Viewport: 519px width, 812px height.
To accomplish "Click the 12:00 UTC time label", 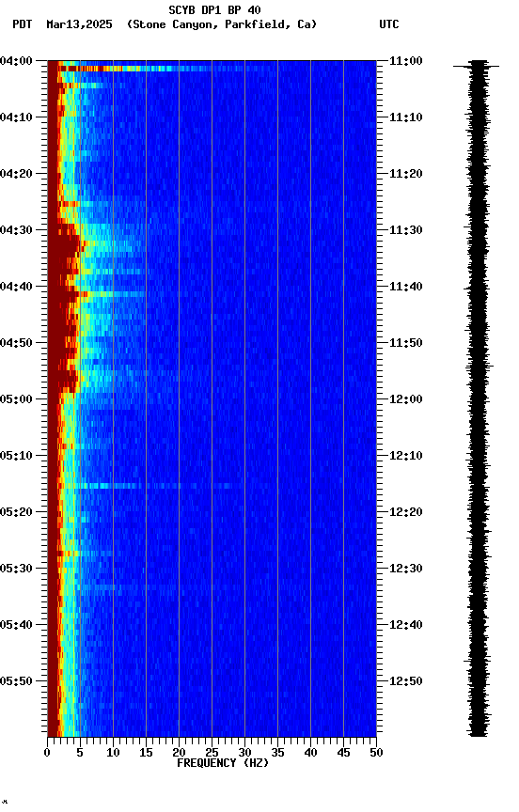I will (405, 399).
